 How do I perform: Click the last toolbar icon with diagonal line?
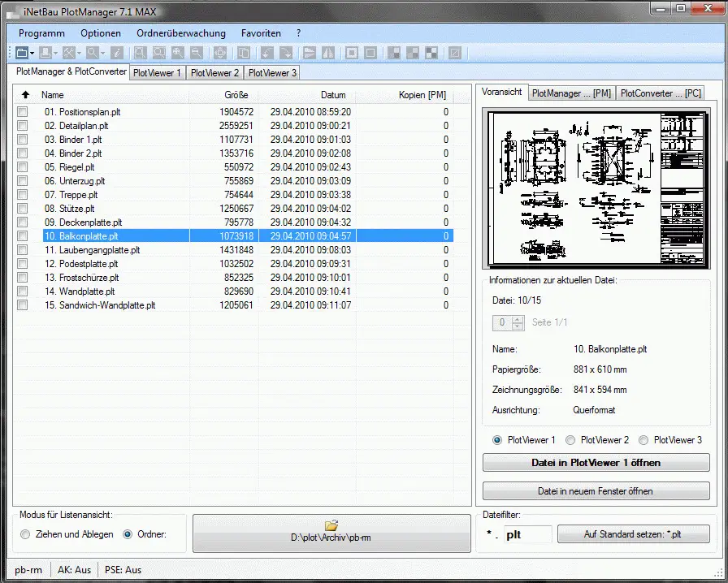[x=455, y=53]
